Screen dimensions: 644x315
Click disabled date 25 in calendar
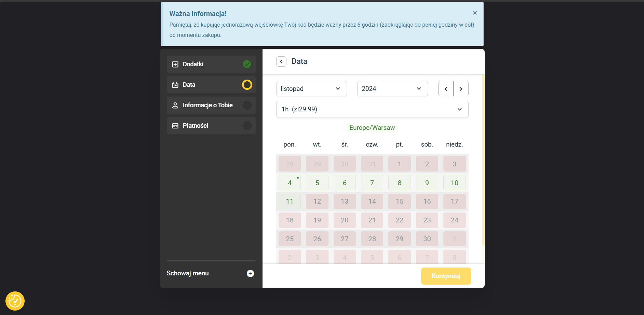click(290, 239)
